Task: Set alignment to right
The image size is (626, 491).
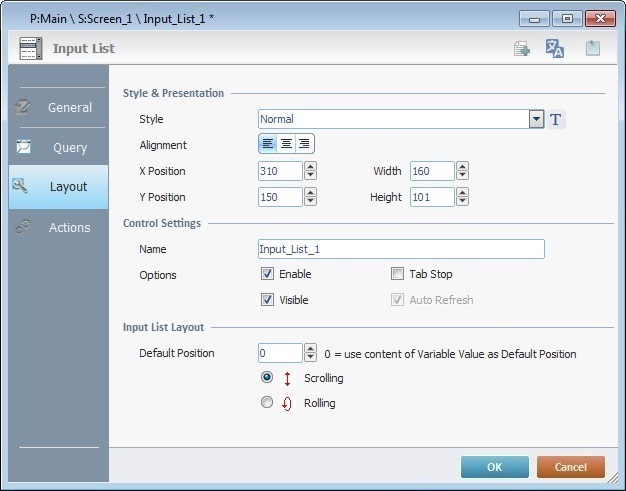Action: (x=304, y=145)
